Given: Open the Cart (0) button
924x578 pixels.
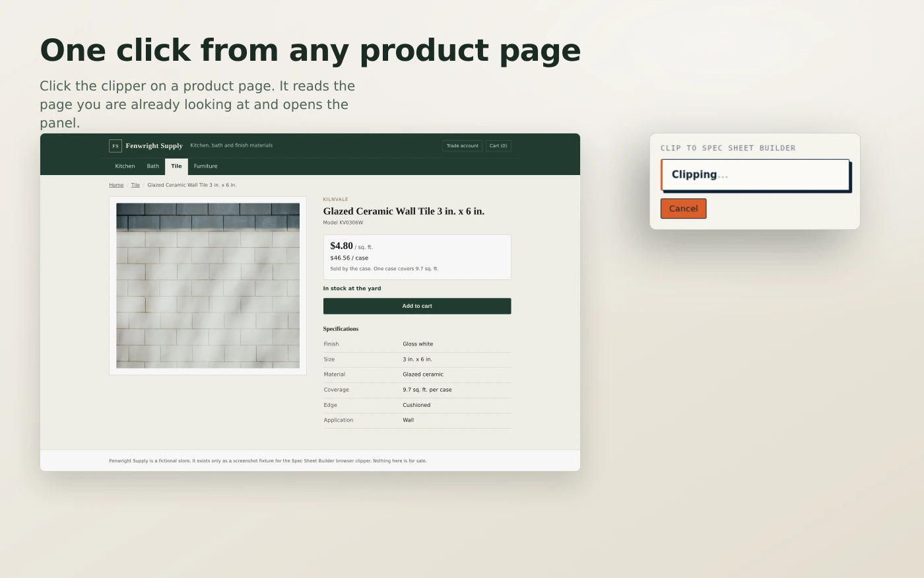Looking at the screenshot, I should [498, 146].
